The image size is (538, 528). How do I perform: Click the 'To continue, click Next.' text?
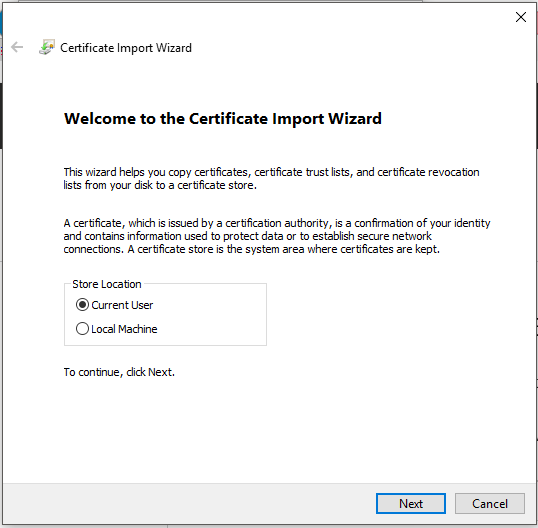(119, 372)
